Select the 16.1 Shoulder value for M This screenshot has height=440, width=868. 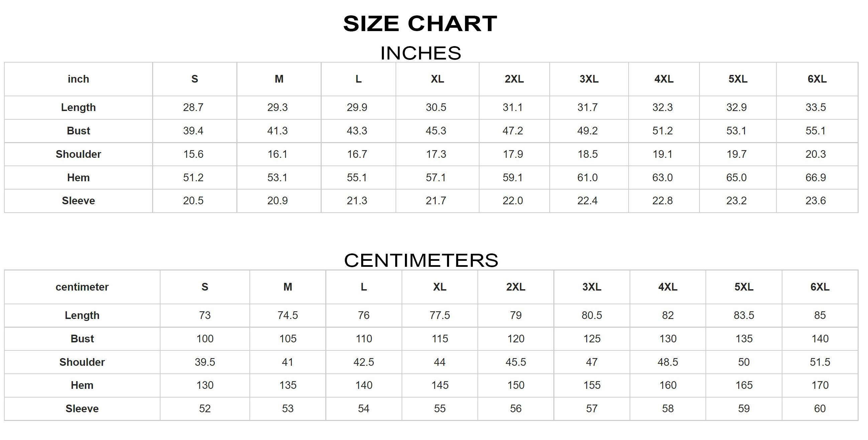tap(277, 154)
